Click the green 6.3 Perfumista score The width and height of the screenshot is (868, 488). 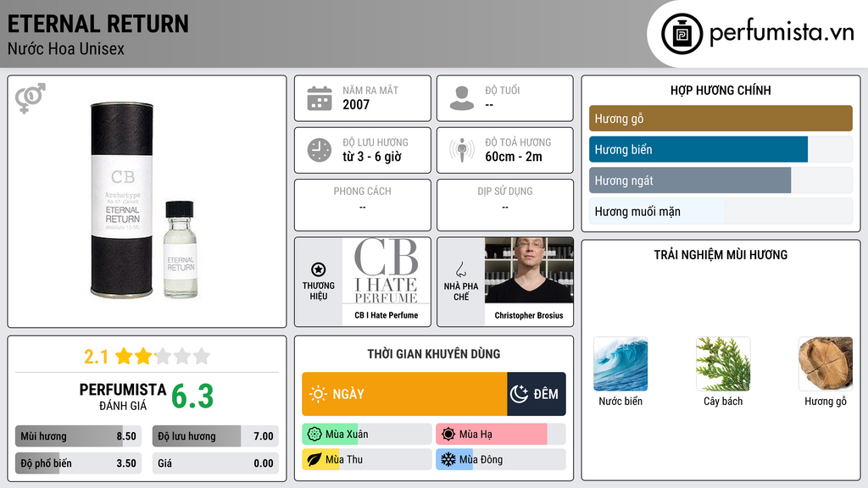(192, 396)
